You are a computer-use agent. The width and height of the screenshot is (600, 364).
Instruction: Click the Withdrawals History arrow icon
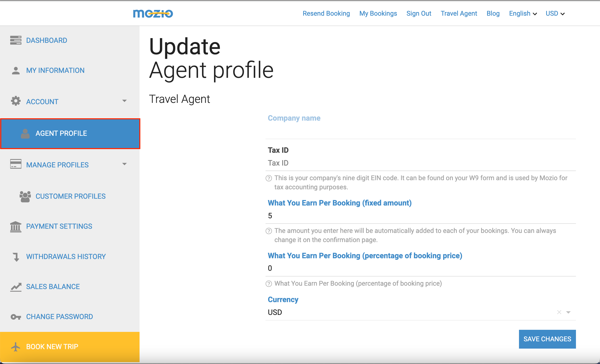point(16,257)
